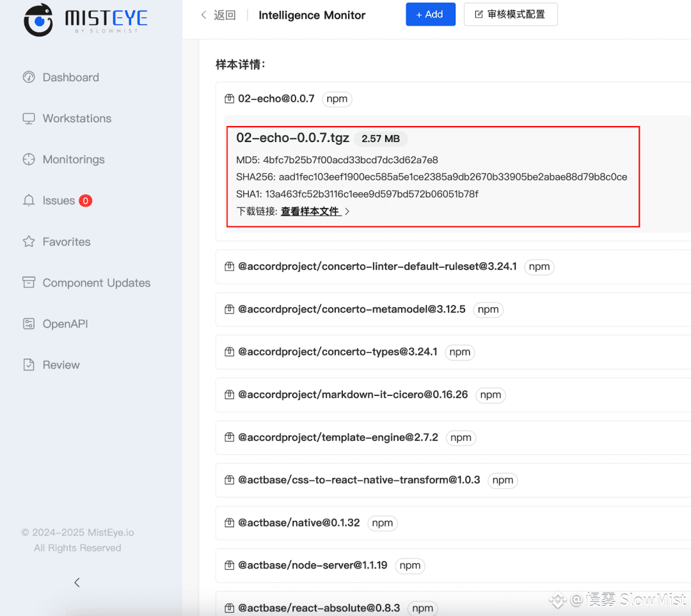691x616 pixels.
Task: Click the npm tag on @actbase/native@0.1.32
Action: coord(383,523)
